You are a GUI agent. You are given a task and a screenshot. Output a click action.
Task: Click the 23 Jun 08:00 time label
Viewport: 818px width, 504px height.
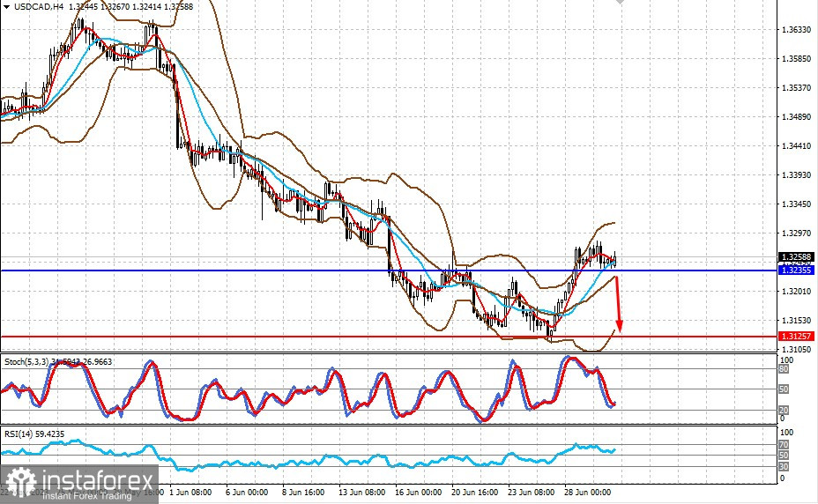point(531,493)
